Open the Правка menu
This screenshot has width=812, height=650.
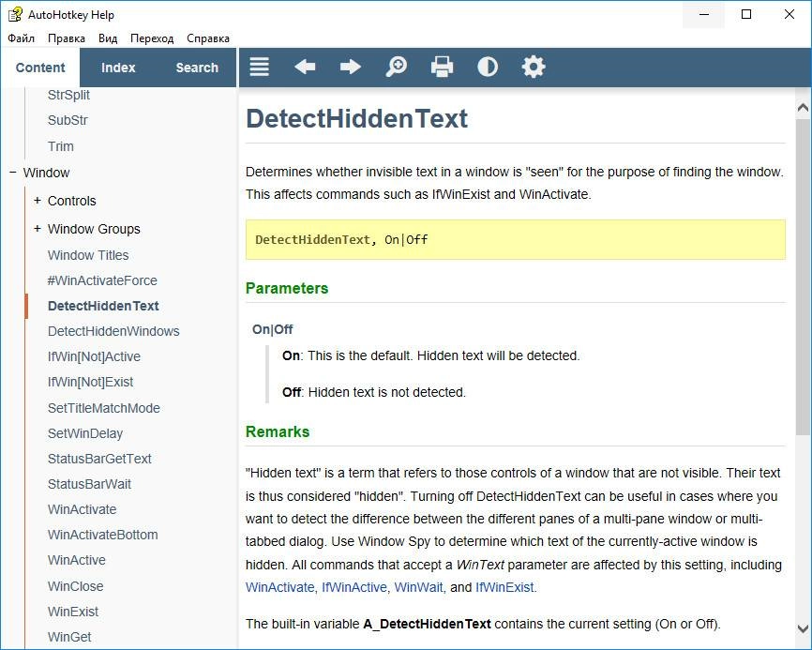click(67, 38)
